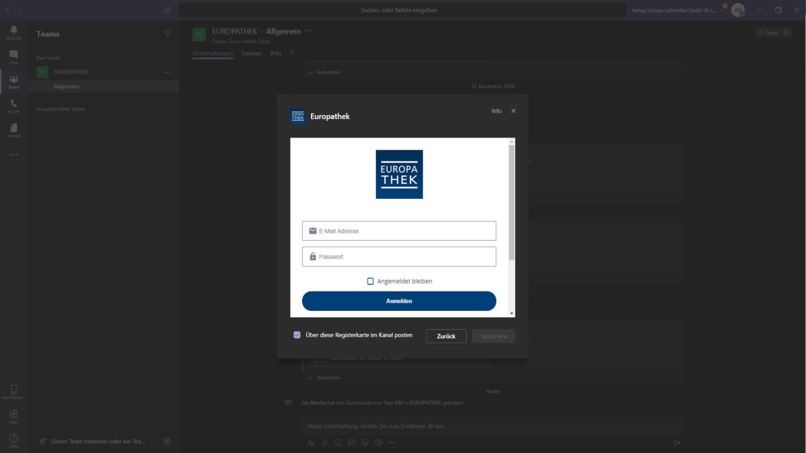Switch to the Dateien tab
The width and height of the screenshot is (806, 453).
[251, 53]
